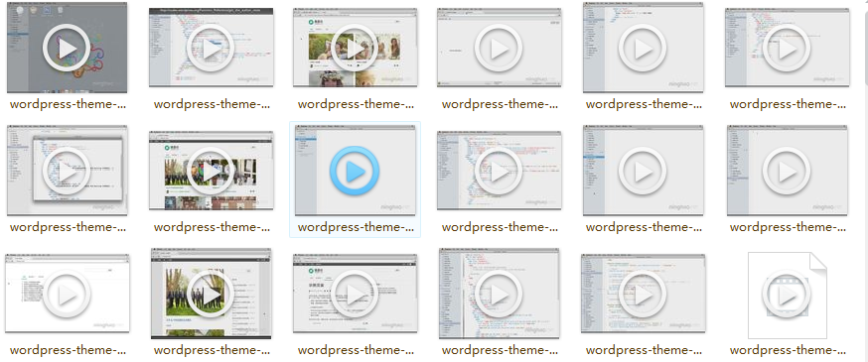Select the video with colorful swirl desktop wallpaper
This screenshot has width=868, height=362.
pyautogui.click(x=67, y=48)
